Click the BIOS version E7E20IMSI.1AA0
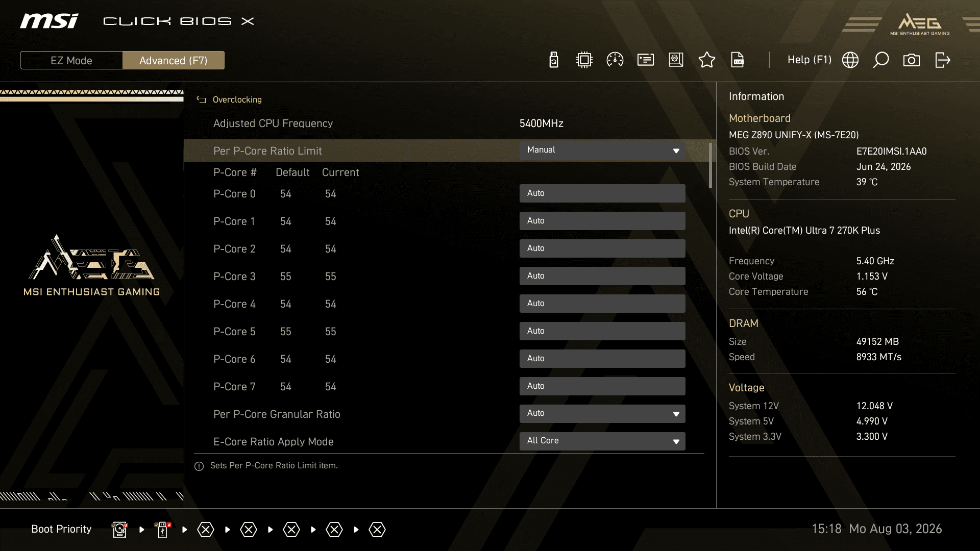 coord(891,152)
